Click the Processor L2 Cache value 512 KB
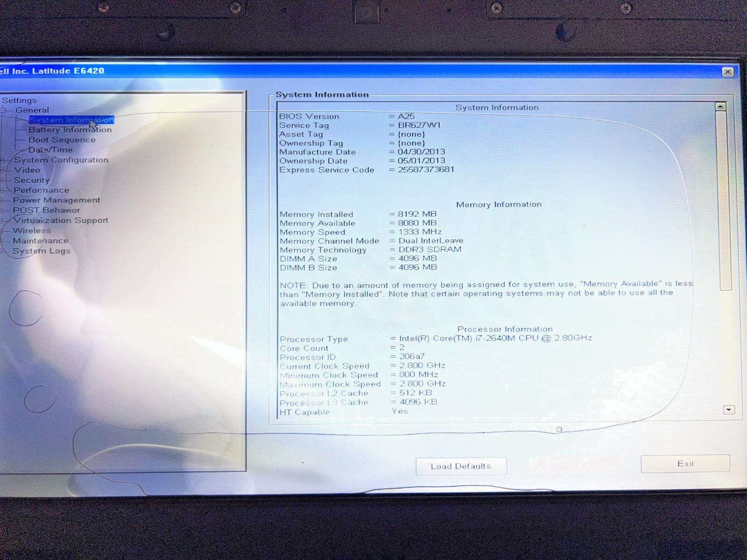This screenshot has height=560, width=747. pyautogui.click(x=416, y=393)
